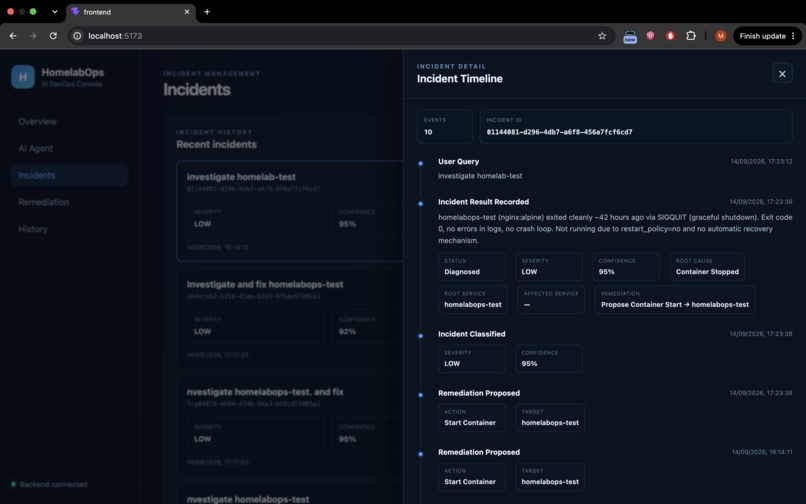Open Overview in the sidebar
The image size is (806, 504).
(x=69, y=121)
